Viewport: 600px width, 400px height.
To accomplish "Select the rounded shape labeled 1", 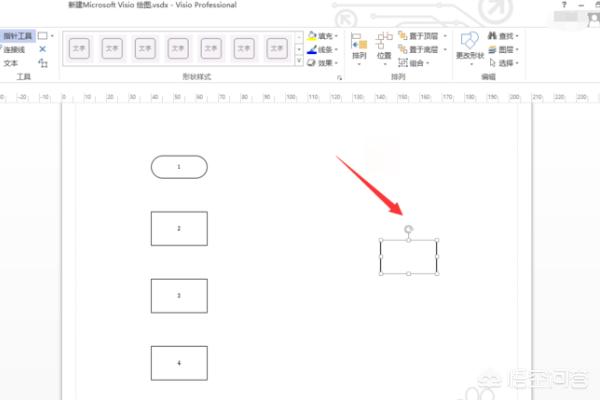I will point(179,167).
